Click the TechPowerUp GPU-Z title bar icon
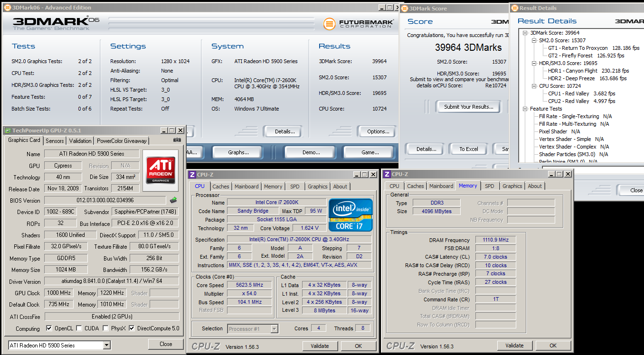 pyautogui.click(x=8, y=130)
